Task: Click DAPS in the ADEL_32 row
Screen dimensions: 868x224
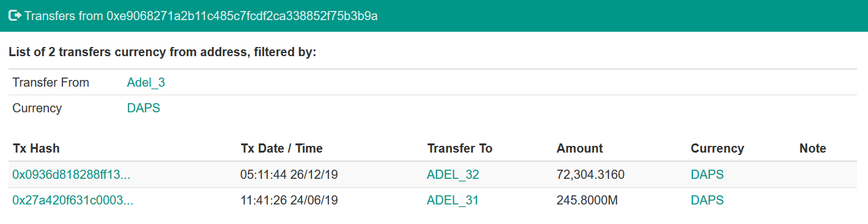Action: pyautogui.click(x=707, y=175)
